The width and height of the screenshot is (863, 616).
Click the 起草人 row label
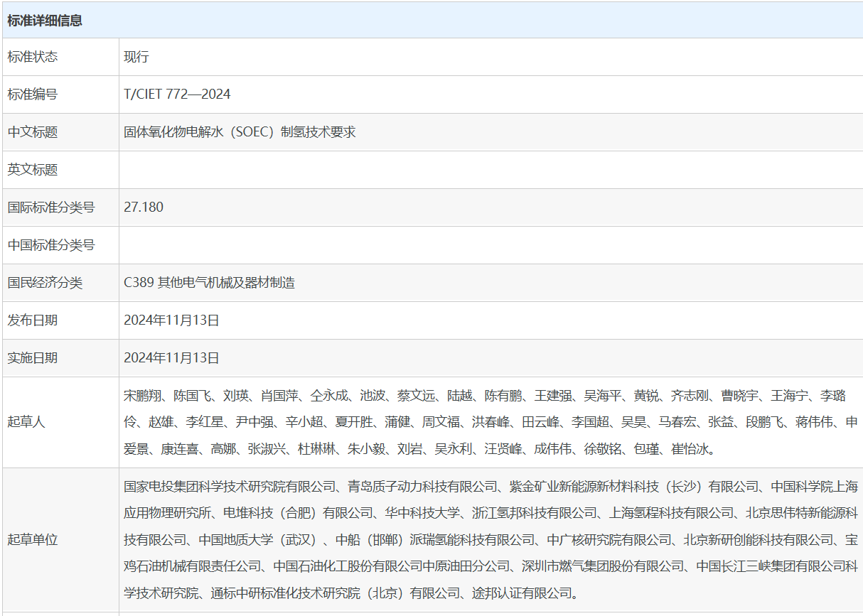click(x=26, y=422)
